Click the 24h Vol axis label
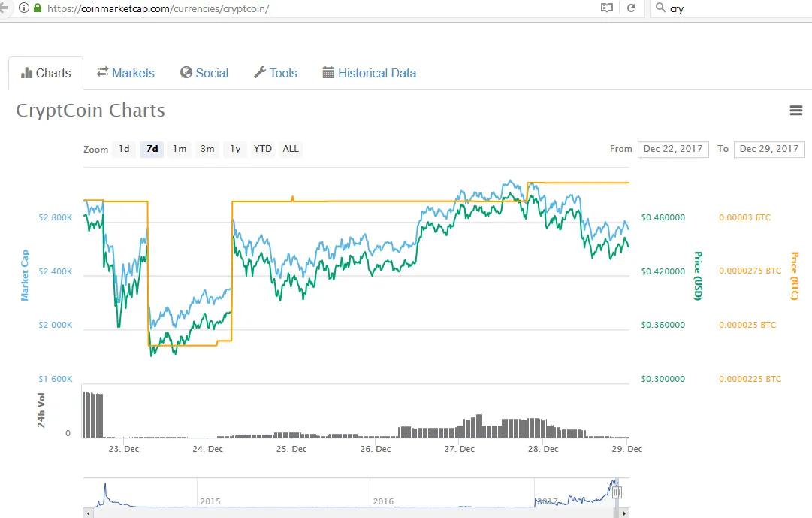Screen dimensions: 812x518 pyautogui.click(x=41, y=410)
